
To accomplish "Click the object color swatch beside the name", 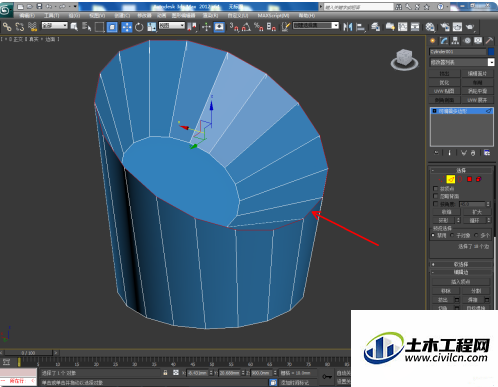I will point(491,52).
